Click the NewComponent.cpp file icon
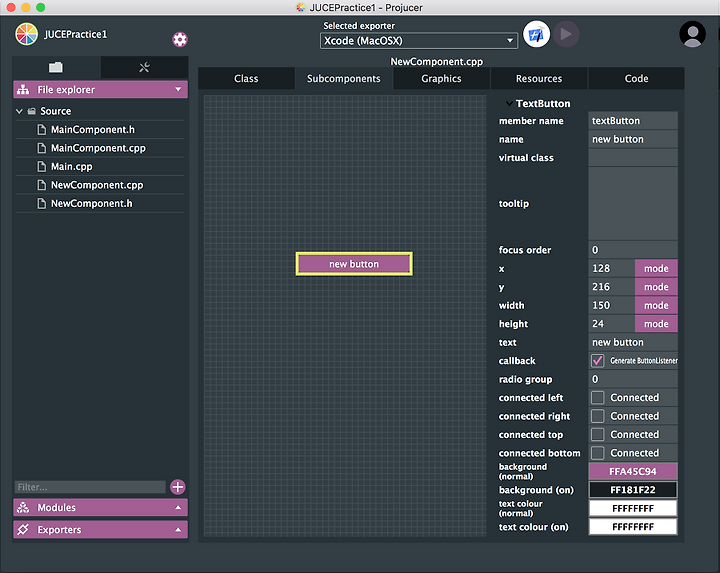720x573 pixels. [42, 185]
